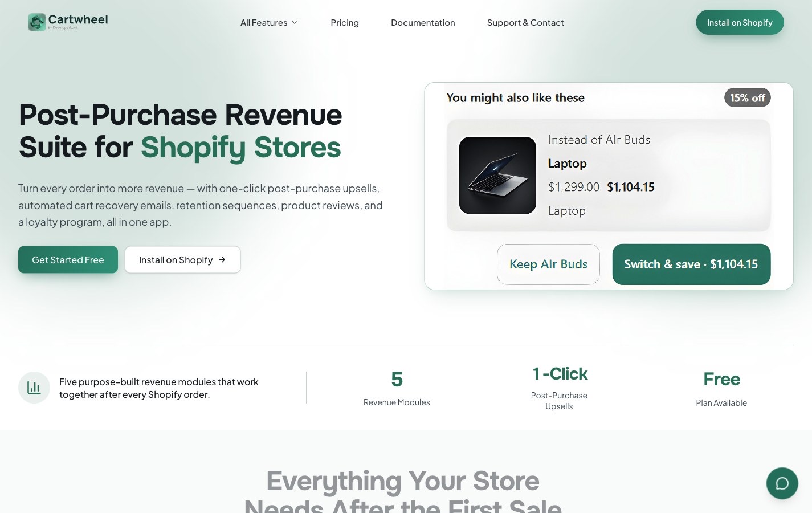
Task: Click the 'Free' plan stat
Action: point(721,379)
